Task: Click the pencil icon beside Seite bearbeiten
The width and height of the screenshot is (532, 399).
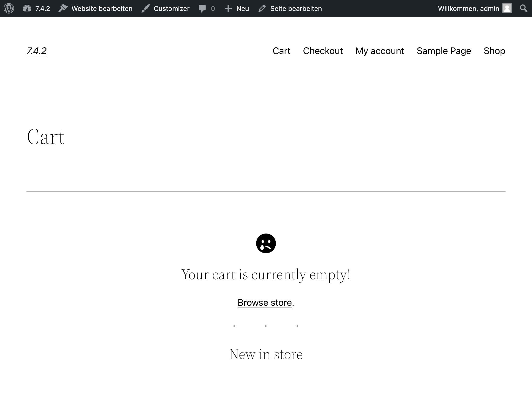Action: (x=262, y=8)
